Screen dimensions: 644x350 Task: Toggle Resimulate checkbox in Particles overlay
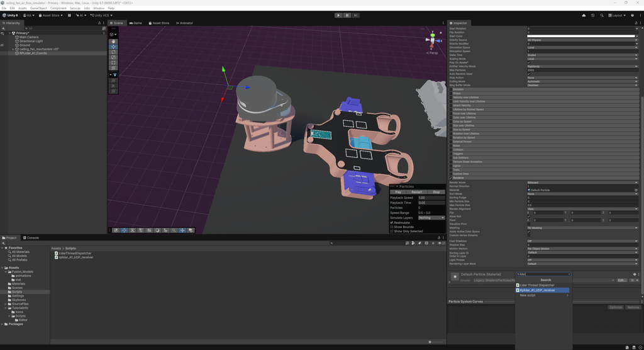(391, 222)
